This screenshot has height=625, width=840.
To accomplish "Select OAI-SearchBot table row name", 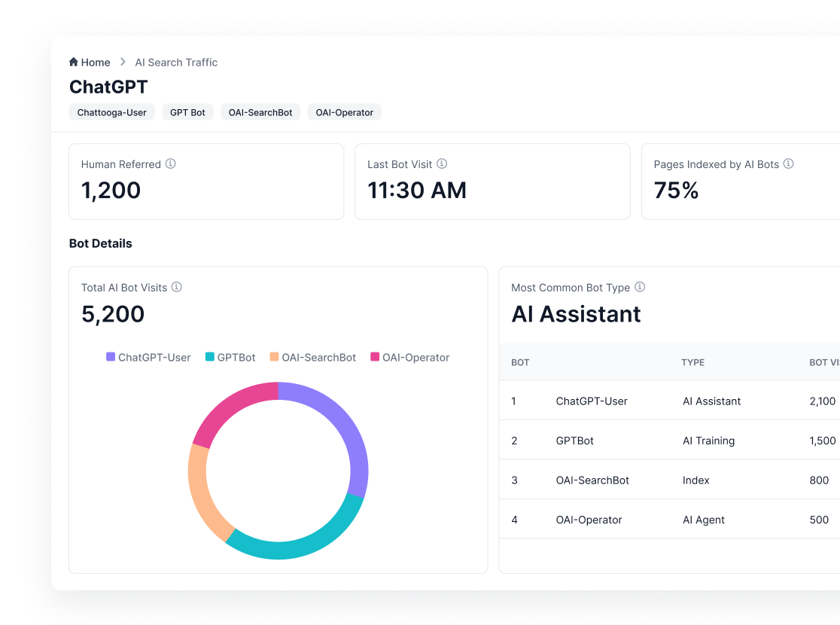I will [592, 480].
